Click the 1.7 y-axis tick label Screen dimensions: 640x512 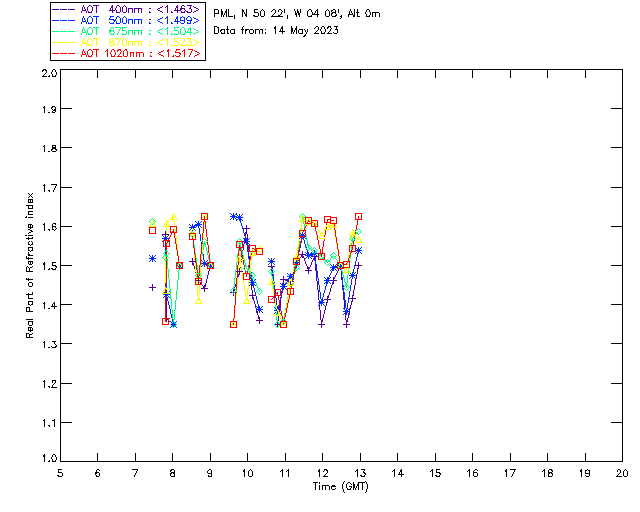click(49, 187)
